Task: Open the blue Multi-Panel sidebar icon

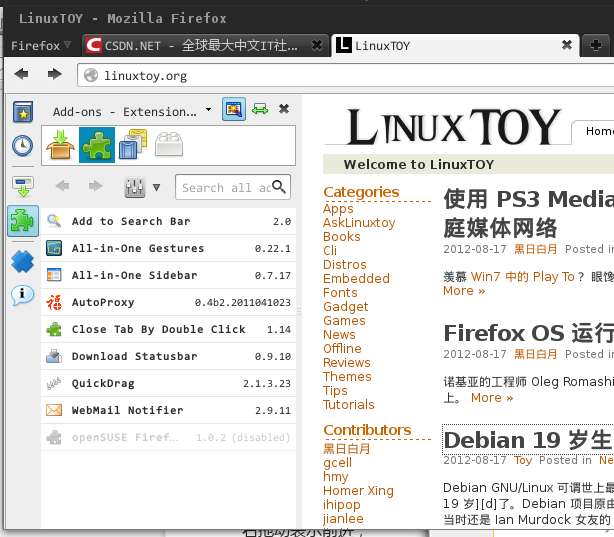Action: click(23, 261)
